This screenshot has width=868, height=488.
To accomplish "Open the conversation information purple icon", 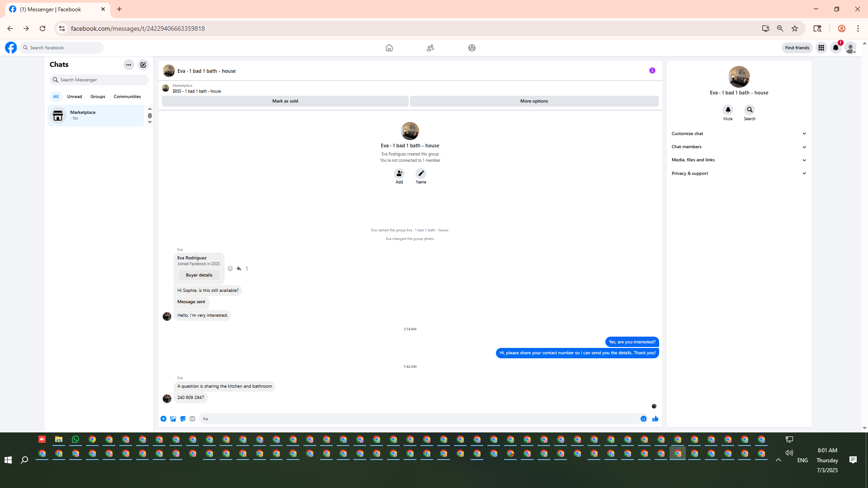I will click(652, 70).
